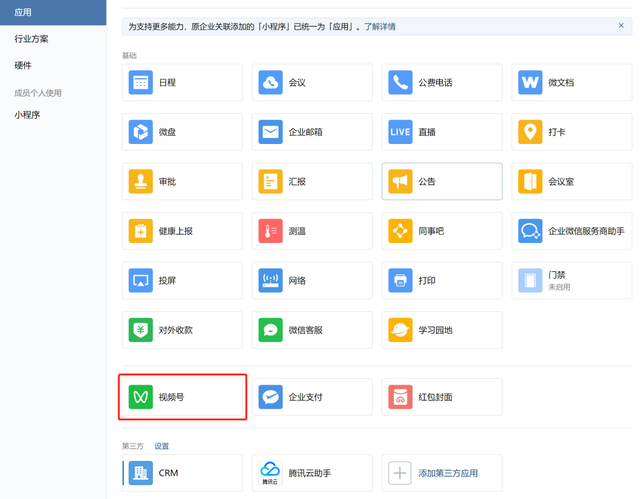The height and width of the screenshot is (499, 640).
Task: Open the 学习园地 planet icon
Action: pos(400,330)
